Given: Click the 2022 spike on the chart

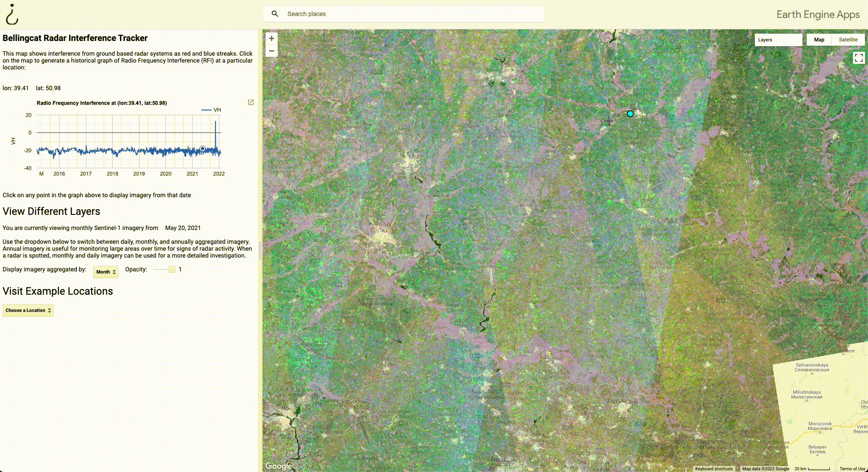Looking at the screenshot, I should [x=215, y=123].
